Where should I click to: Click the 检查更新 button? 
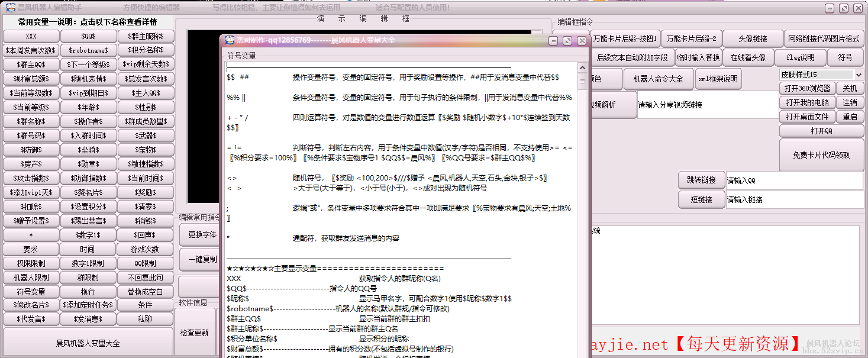tap(195, 333)
